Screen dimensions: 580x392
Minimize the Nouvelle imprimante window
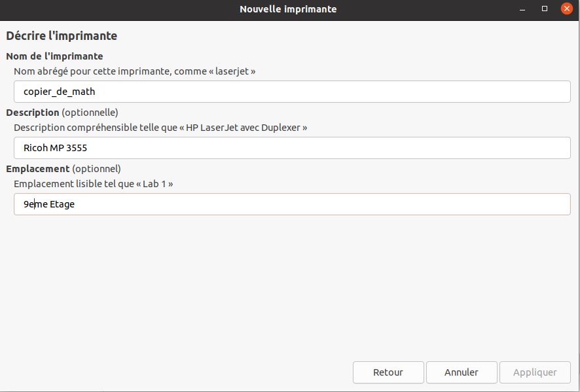point(522,9)
